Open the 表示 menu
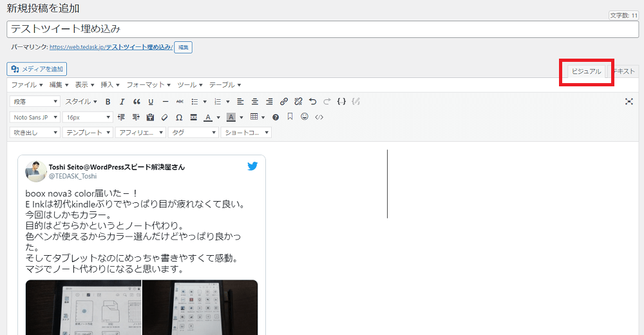This screenshot has height=335, width=644. point(84,84)
